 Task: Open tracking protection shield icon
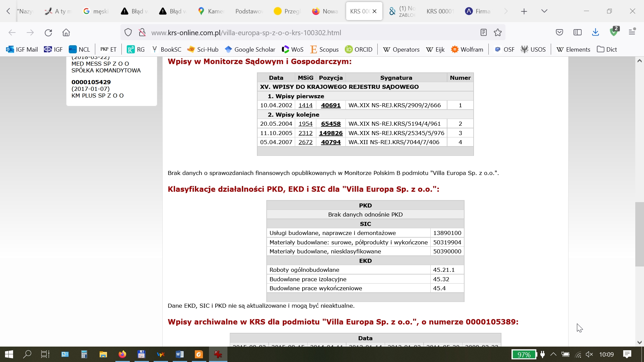128,33
